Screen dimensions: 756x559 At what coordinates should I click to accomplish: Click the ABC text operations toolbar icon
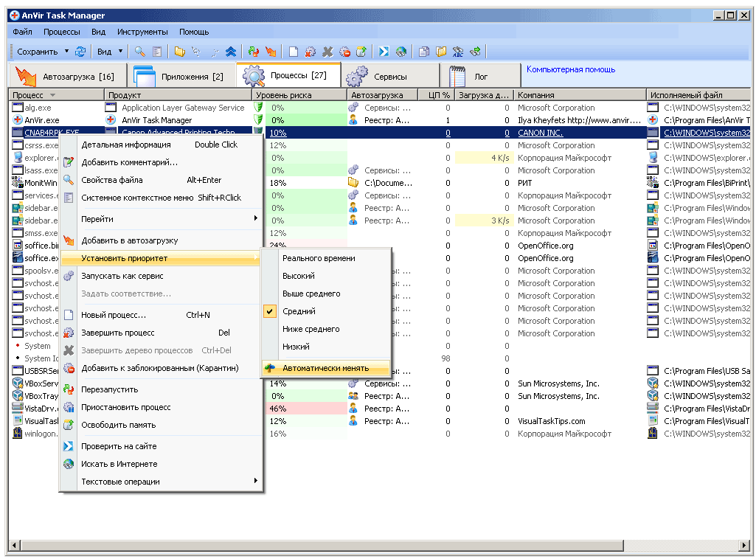click(x=458, y=52)
